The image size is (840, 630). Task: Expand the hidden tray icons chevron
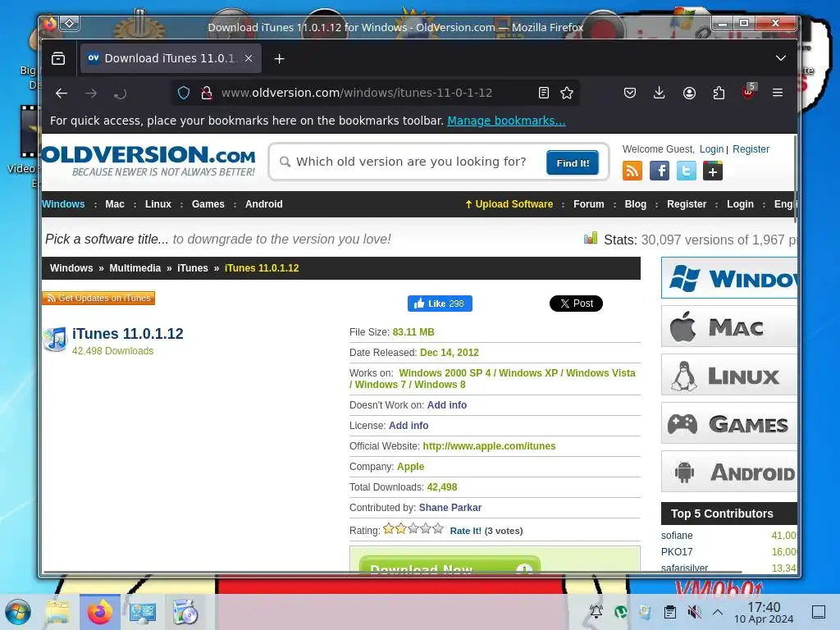pos(718,612)
